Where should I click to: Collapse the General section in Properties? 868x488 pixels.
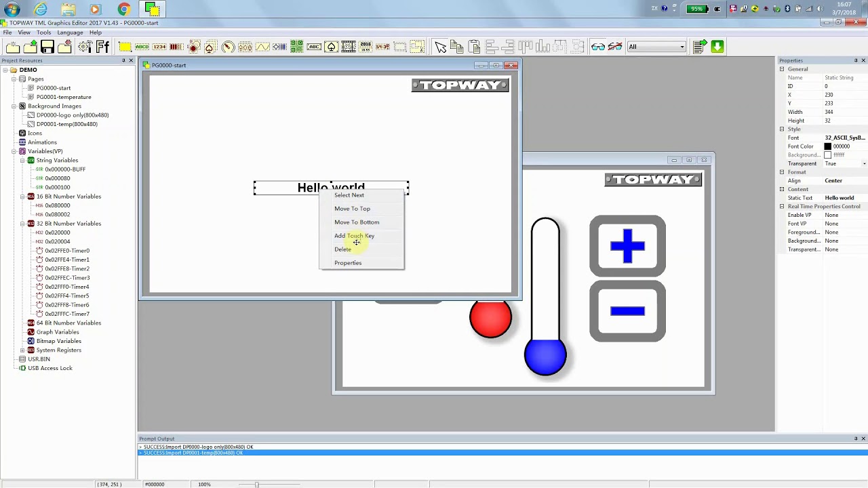click(782, 69)
